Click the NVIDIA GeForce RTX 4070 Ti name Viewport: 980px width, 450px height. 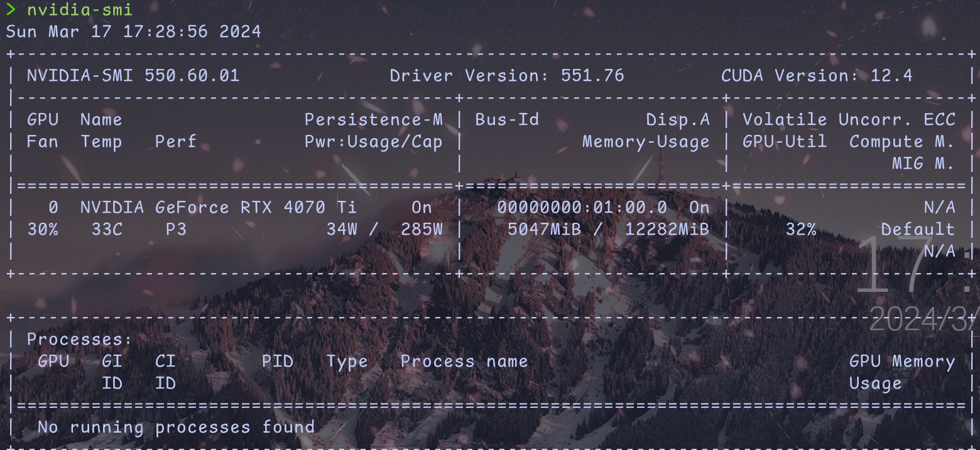pos(219,207)
